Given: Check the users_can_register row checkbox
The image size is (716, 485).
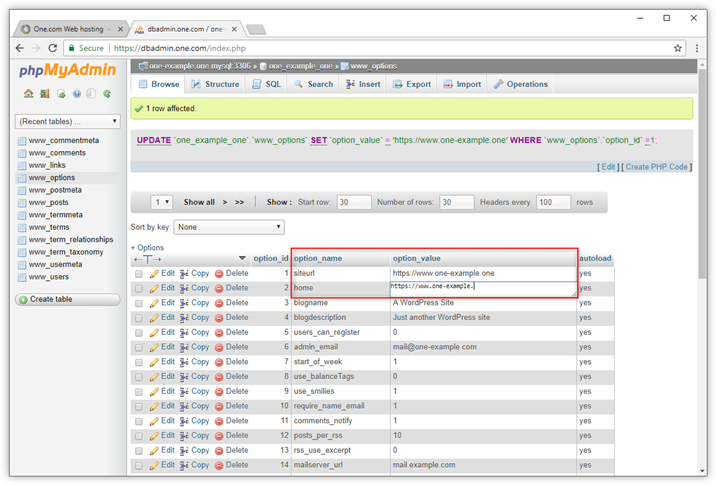Looking at the screenshot, I should pyautogui.click(x=139, y=333).
